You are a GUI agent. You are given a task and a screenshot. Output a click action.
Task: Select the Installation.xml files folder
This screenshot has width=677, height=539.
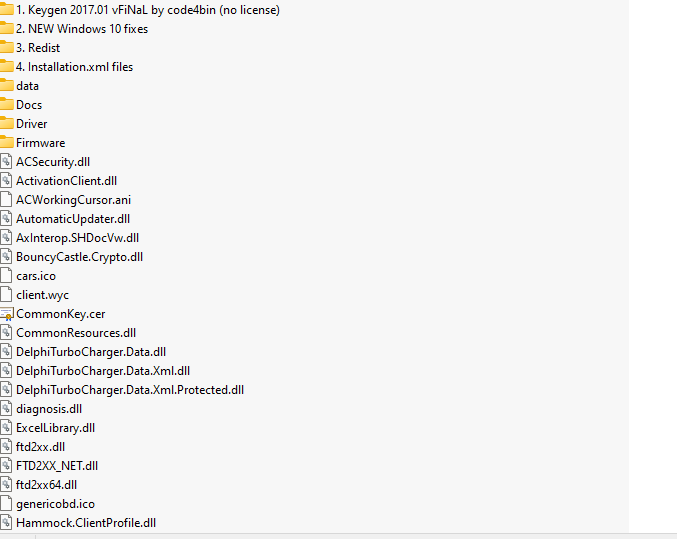click(74, 67)
